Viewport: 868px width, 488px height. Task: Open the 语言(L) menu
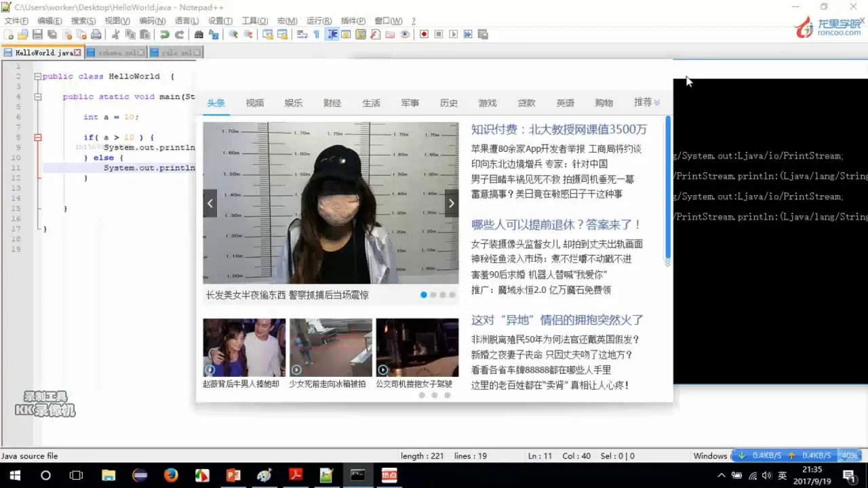pos(186,21)
